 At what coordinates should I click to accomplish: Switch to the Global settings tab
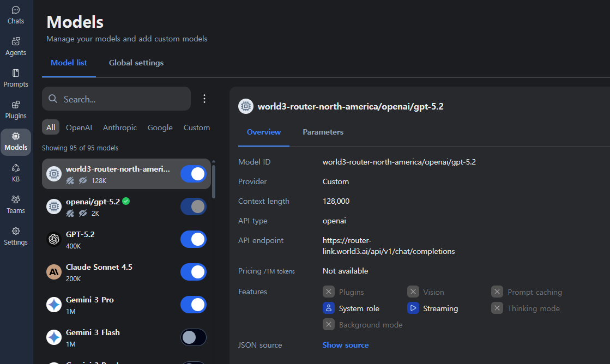click(x=136, y=63)
